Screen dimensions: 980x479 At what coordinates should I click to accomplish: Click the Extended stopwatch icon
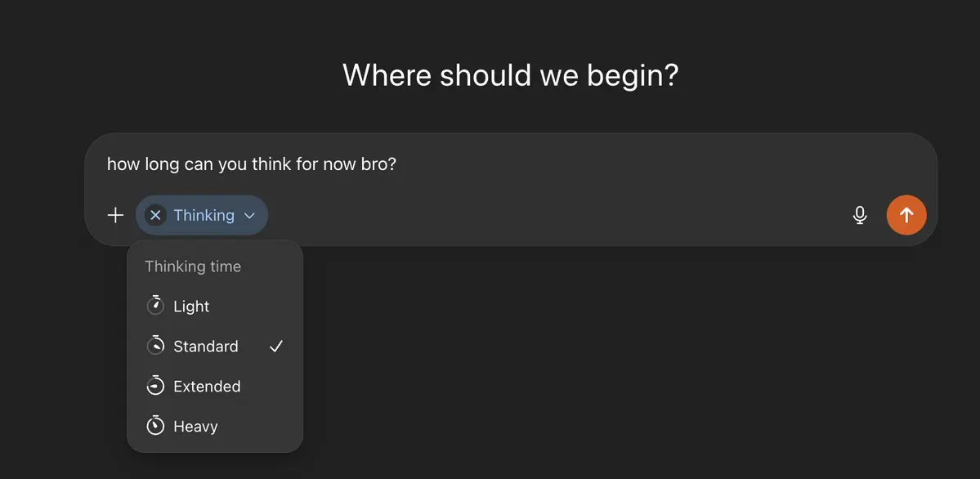point(155,386)
